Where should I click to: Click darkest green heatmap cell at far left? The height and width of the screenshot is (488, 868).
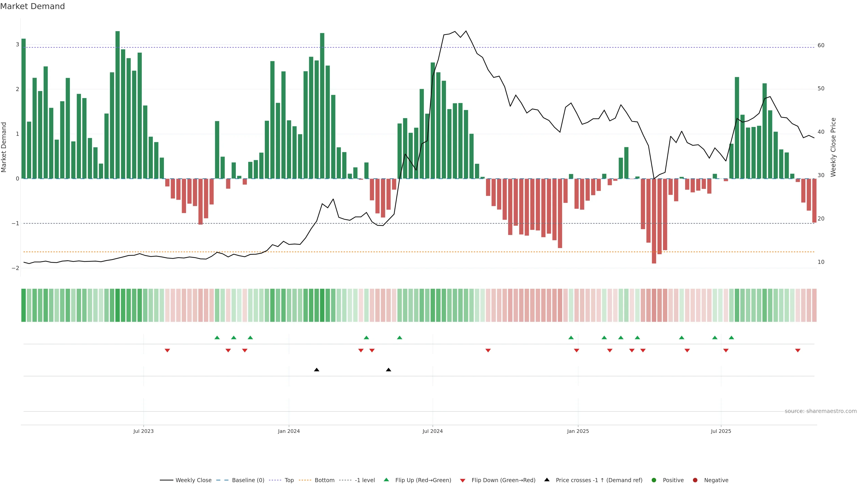point(24,305)
